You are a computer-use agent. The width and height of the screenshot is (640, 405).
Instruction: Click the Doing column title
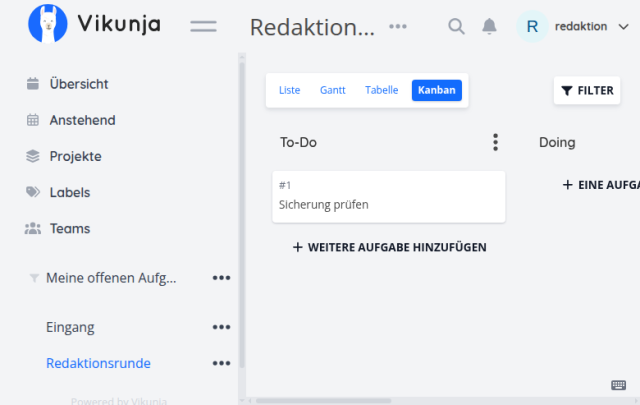pos(557,142)
